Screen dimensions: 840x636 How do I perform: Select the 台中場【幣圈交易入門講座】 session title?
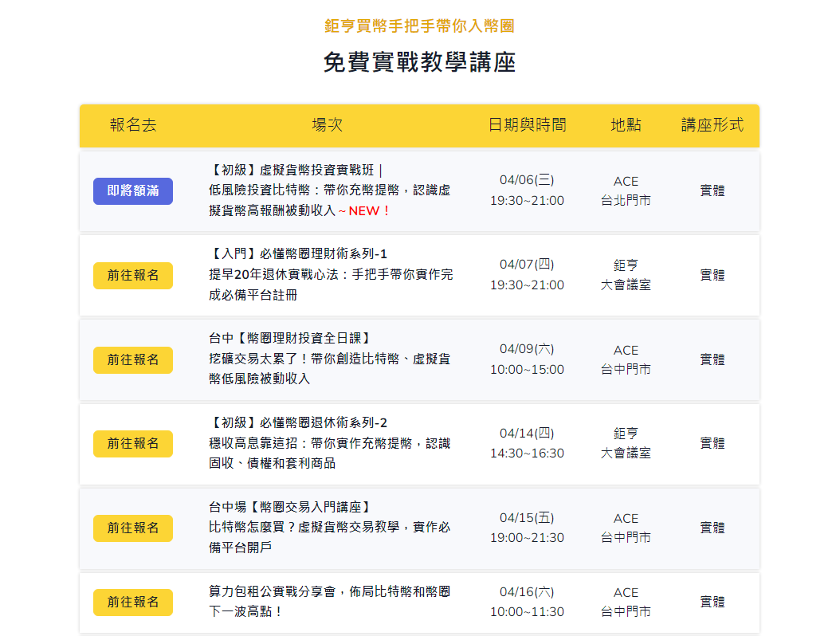pos(291,508)
